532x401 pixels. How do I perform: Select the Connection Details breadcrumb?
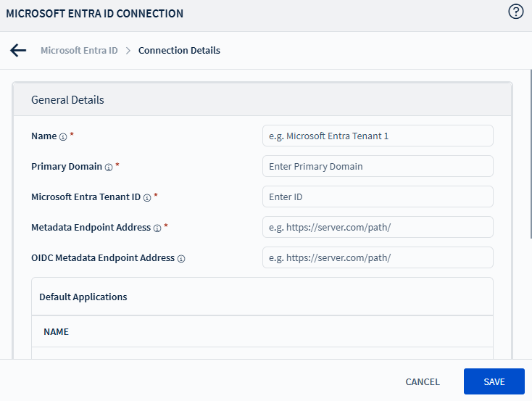pos(179,51)
